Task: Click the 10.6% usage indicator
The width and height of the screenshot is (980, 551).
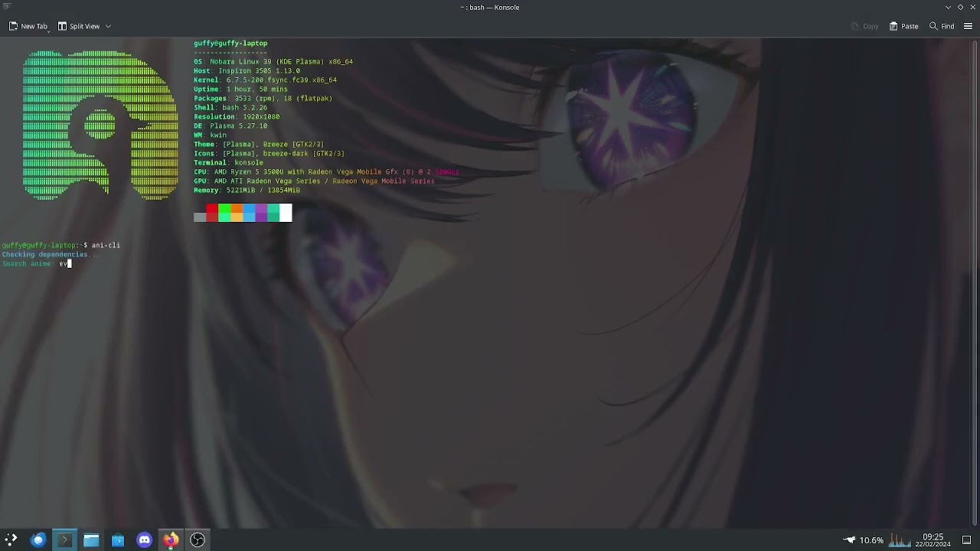Action: pos(871,540)
